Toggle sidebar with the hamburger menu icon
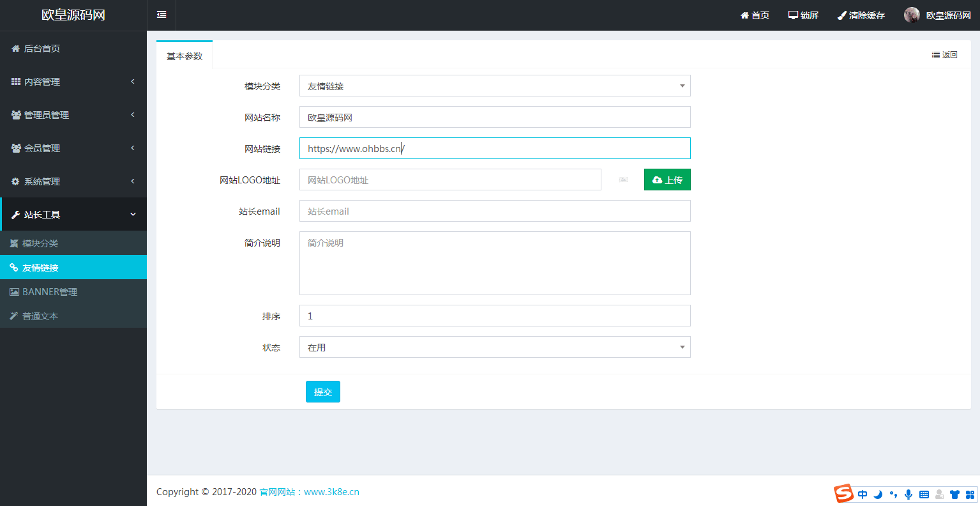Screen dimensions: 980x506 click(x=162, y=15)
